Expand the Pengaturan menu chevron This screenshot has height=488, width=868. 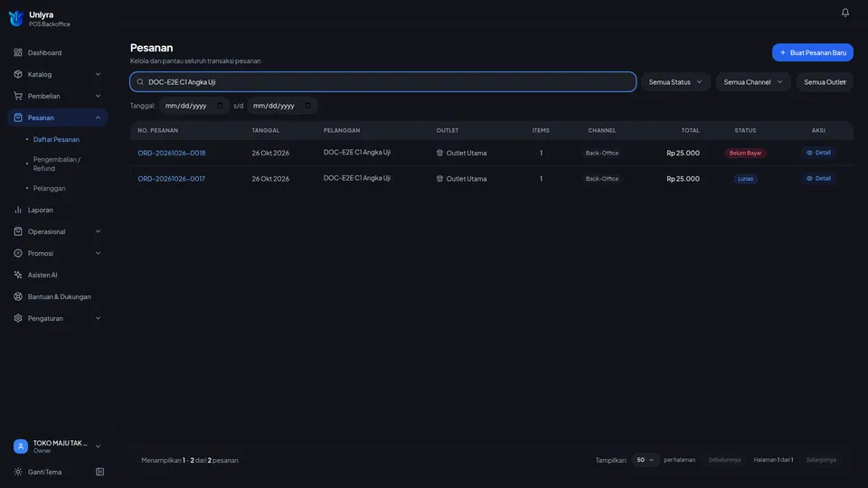click(x=98, y=318)
